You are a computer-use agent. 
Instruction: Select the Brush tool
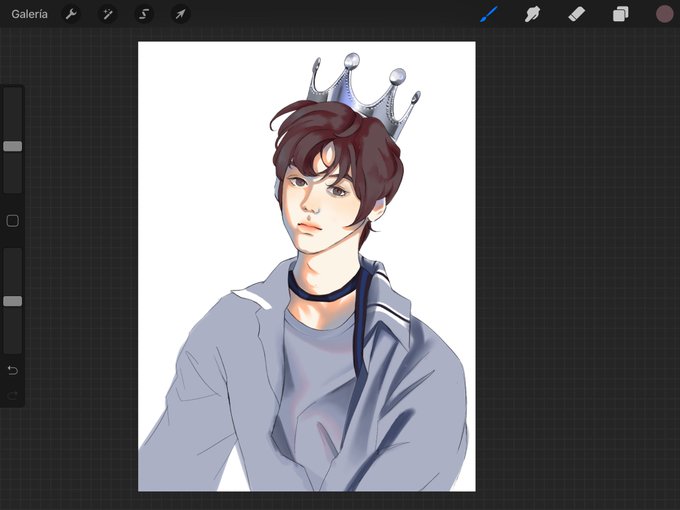[489, 14]
